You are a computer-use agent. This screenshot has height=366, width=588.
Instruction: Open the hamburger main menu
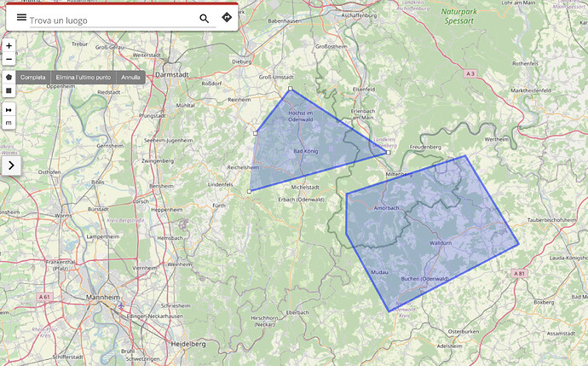point(21,17)
